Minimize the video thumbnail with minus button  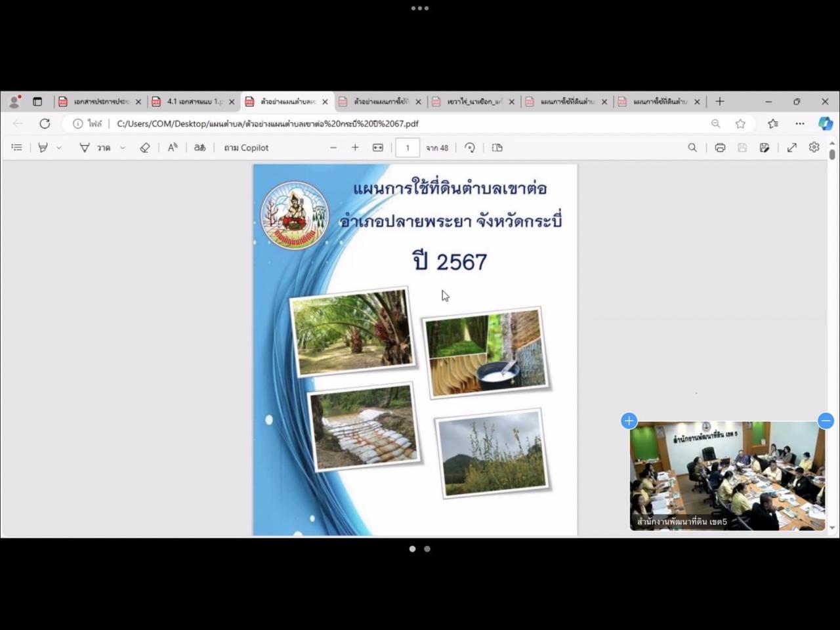[826, 421]
